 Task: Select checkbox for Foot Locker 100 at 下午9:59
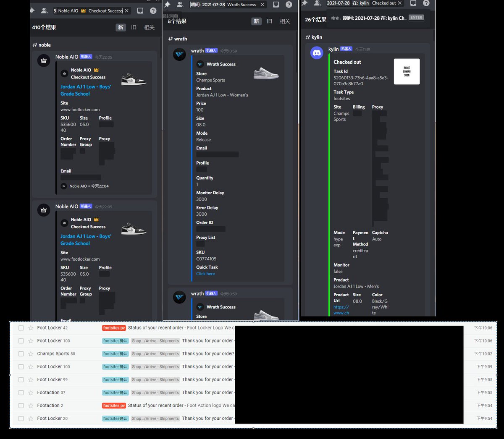[21, 367]
